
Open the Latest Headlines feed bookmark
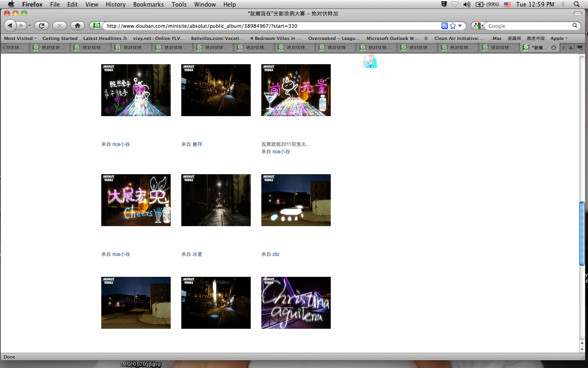tap(105, 38)
